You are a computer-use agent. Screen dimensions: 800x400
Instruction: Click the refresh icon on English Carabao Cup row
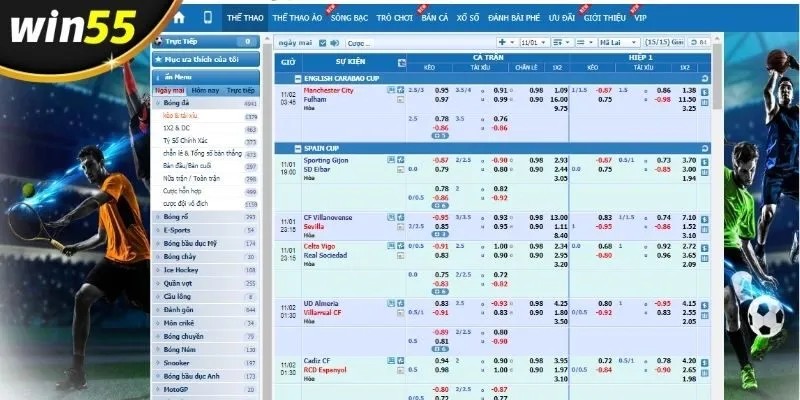[707, 76]
